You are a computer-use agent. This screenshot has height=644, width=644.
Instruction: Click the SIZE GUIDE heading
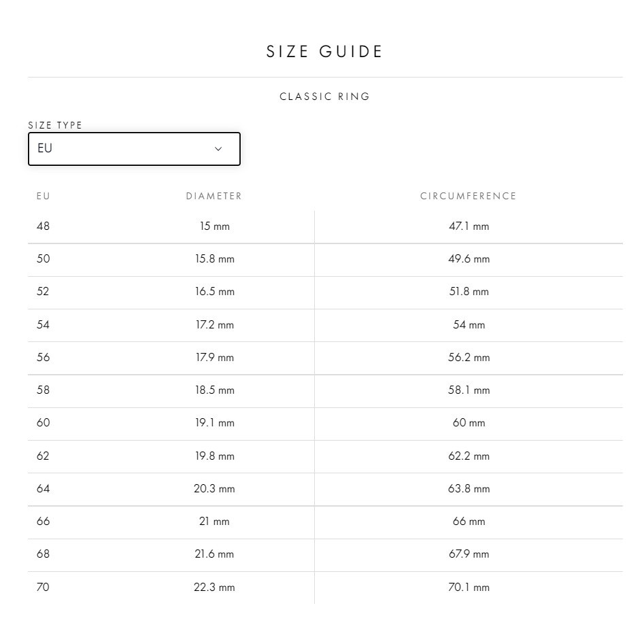pyautogui.click(x=324, y=52)
